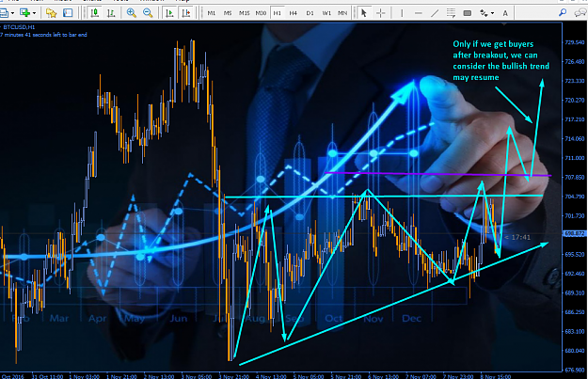Click price level 689.310 on axis
Viewport: 588px width, 379px height.
[575, 292]
